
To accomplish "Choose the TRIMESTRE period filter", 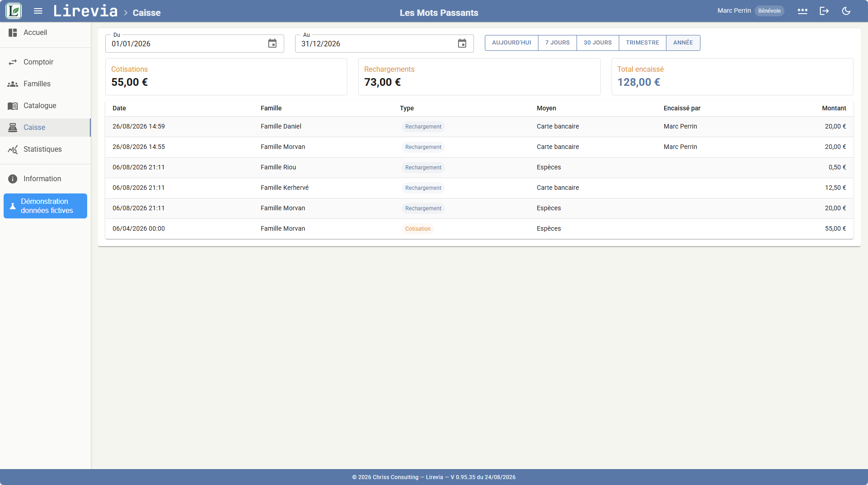I will coord(642,43).
